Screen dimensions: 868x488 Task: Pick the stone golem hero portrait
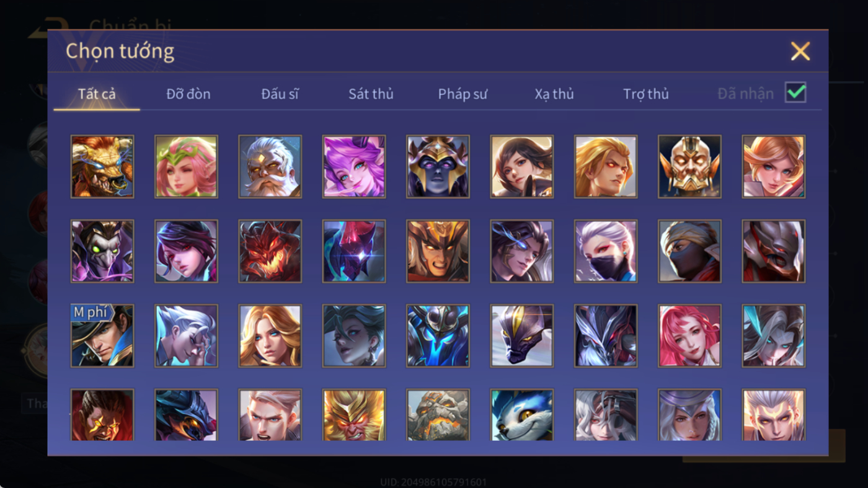click(x=438, y=415)
